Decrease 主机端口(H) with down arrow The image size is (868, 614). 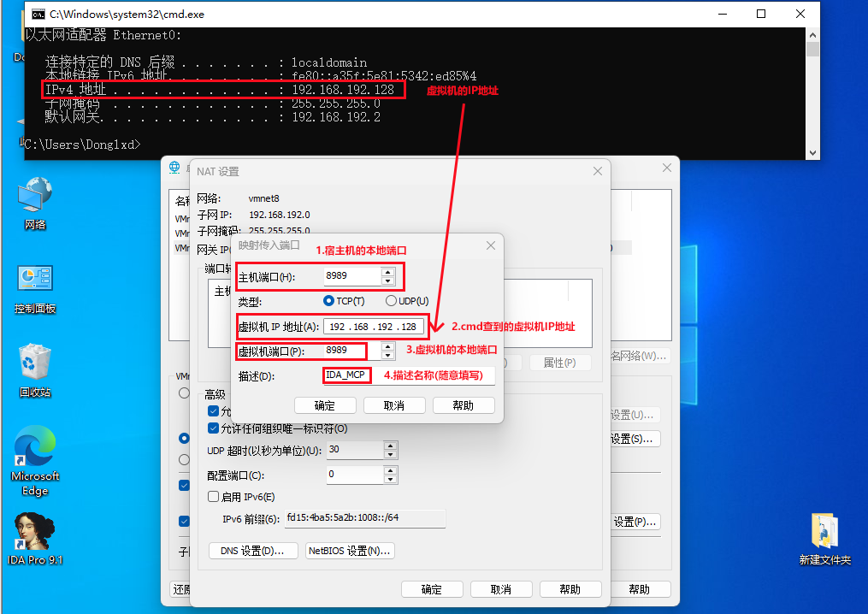[388, 280]
